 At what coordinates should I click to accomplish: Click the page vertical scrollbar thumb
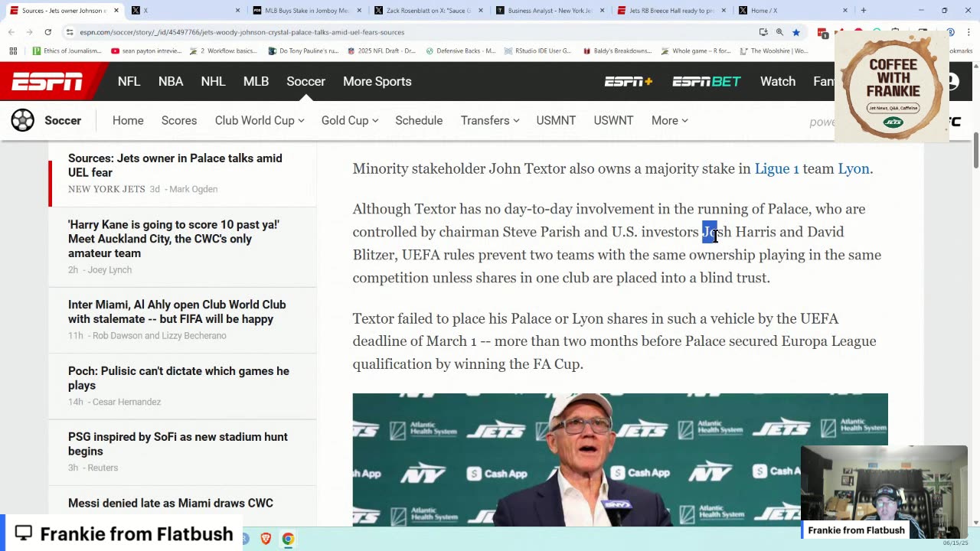coord(975,152)
